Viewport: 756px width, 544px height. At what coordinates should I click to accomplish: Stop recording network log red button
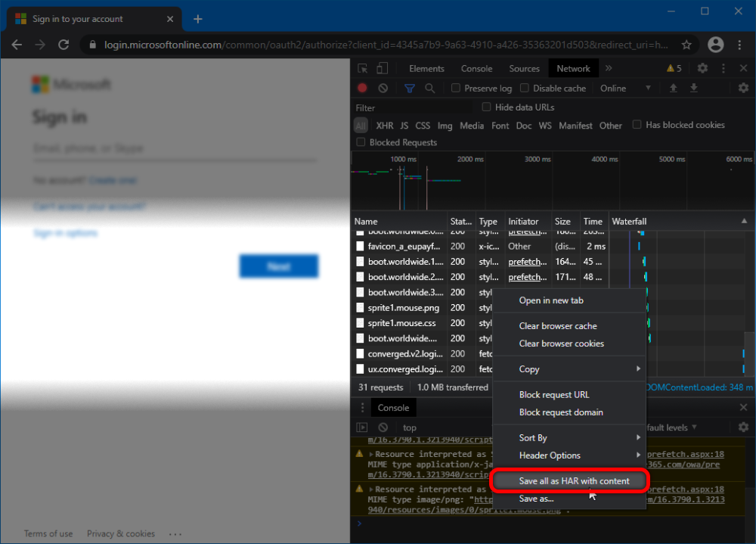tap(362, 88)
